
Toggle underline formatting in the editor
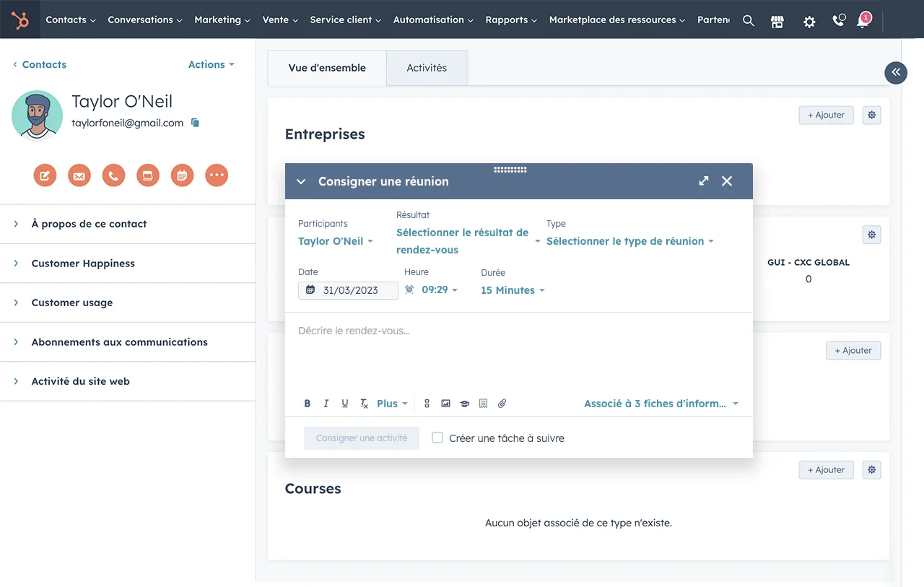click(x=345, y=404)
